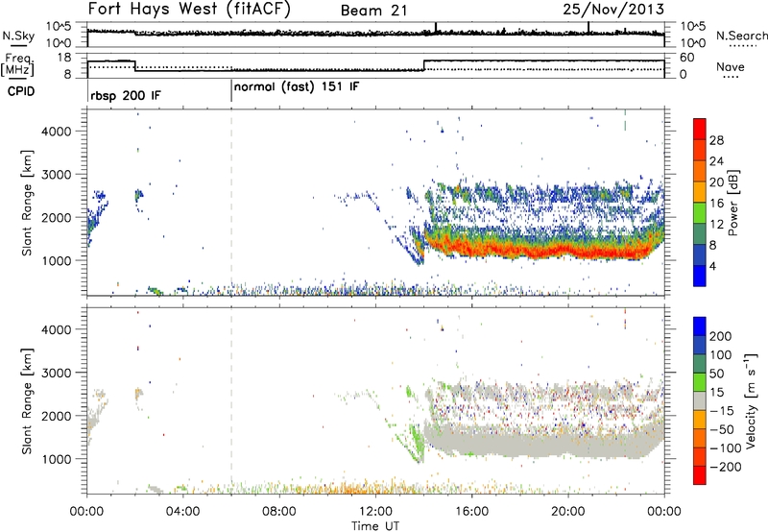Click the light green Power colorbar segment
The height and width of the screenshot is (532, 768).
coord(700,213)
